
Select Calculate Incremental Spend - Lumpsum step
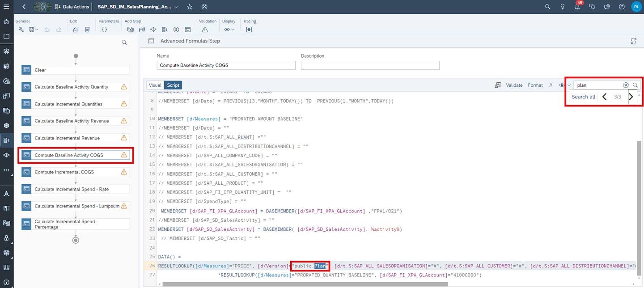pyautogui.click(x=76, y=206)
